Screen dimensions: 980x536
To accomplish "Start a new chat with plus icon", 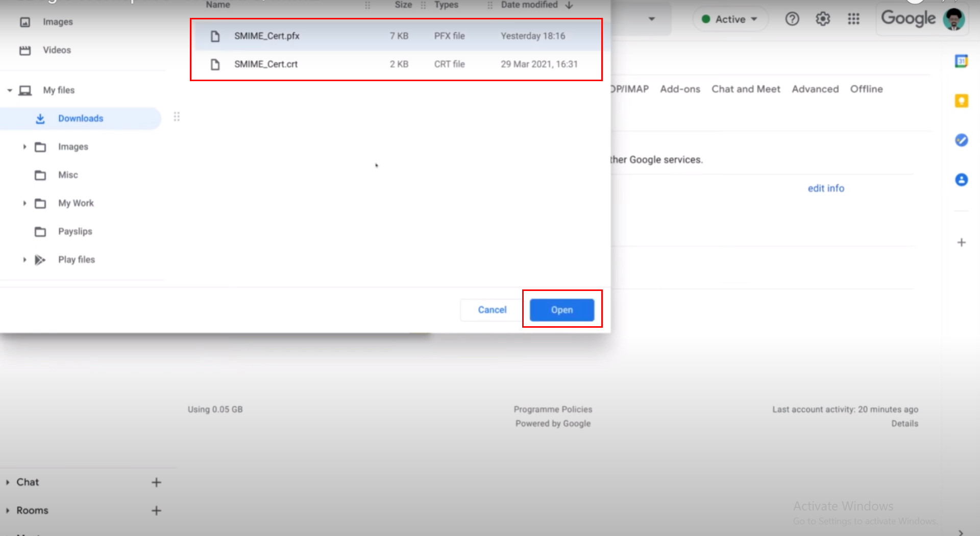I will 156,482.
